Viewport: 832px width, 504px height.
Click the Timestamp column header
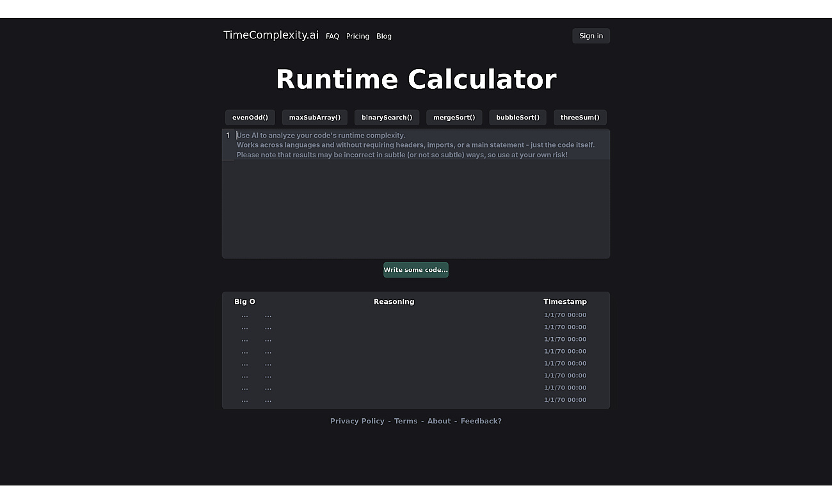pyautogui.click(x=565, y=302)
